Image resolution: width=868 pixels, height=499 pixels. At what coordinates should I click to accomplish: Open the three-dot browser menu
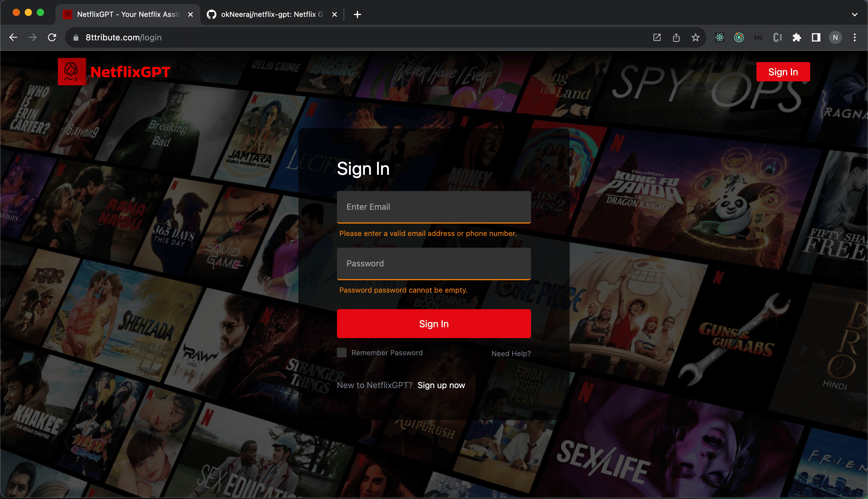point(854,37)
